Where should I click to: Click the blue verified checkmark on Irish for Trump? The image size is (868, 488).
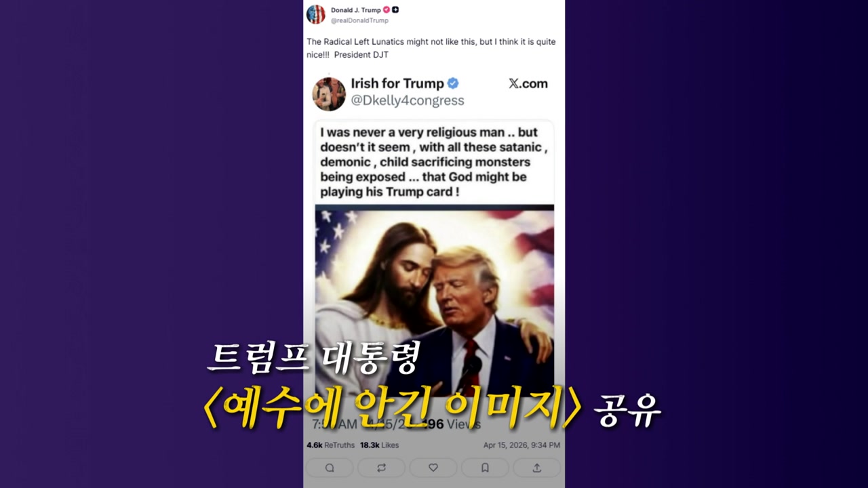pyautogui.click(x=453, y=83)
